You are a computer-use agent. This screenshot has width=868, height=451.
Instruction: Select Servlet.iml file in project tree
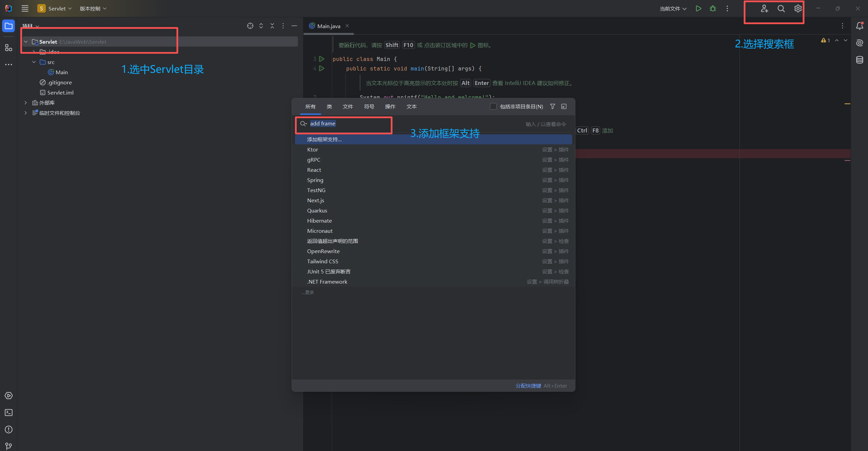60,93
